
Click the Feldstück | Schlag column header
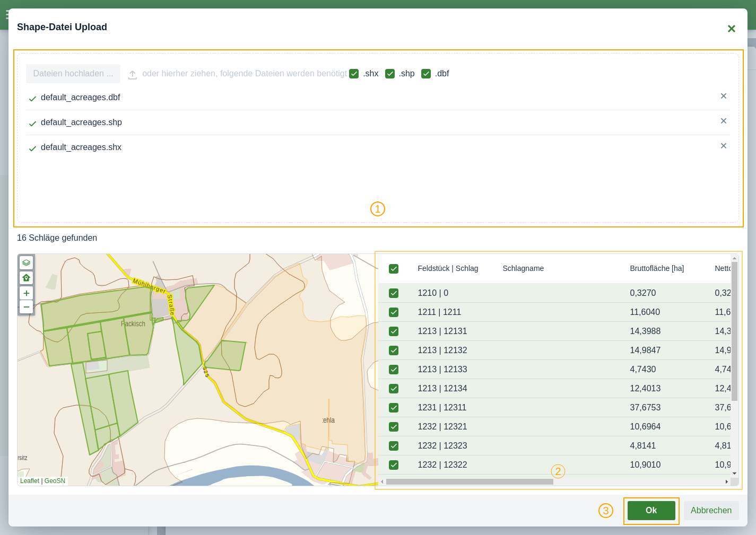448,268
